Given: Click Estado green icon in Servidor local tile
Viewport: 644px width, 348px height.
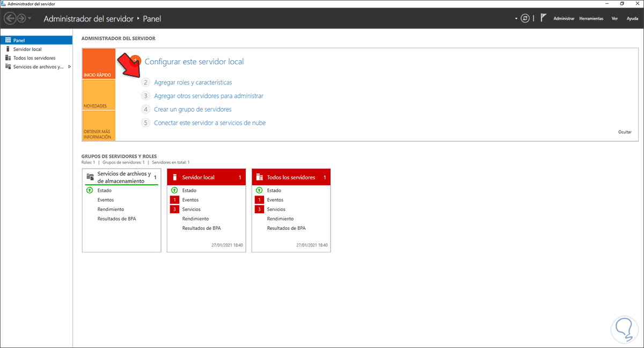Looking at the screenshot, I should point(174,190).
